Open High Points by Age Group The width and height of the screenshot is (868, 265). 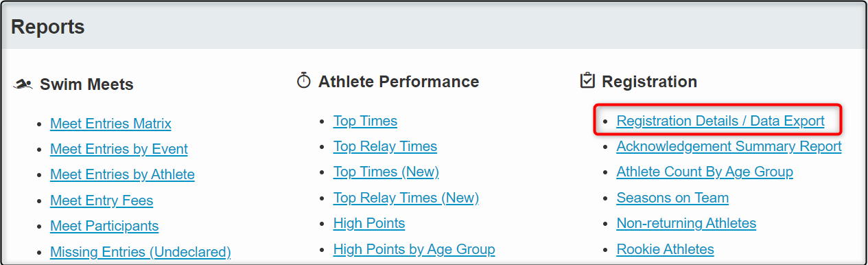[x=414, y=249]
